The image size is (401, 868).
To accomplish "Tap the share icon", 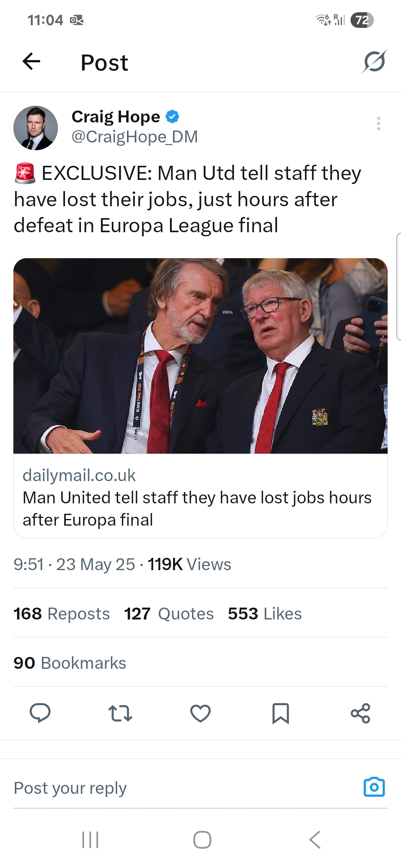I will pos(361,713).
